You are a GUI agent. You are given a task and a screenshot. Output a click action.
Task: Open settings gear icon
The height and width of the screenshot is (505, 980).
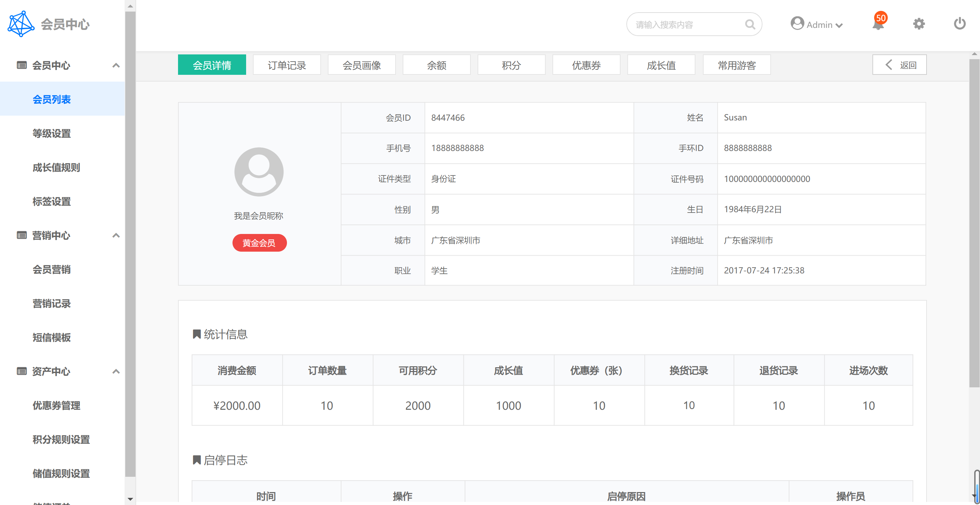coord(919,24)
